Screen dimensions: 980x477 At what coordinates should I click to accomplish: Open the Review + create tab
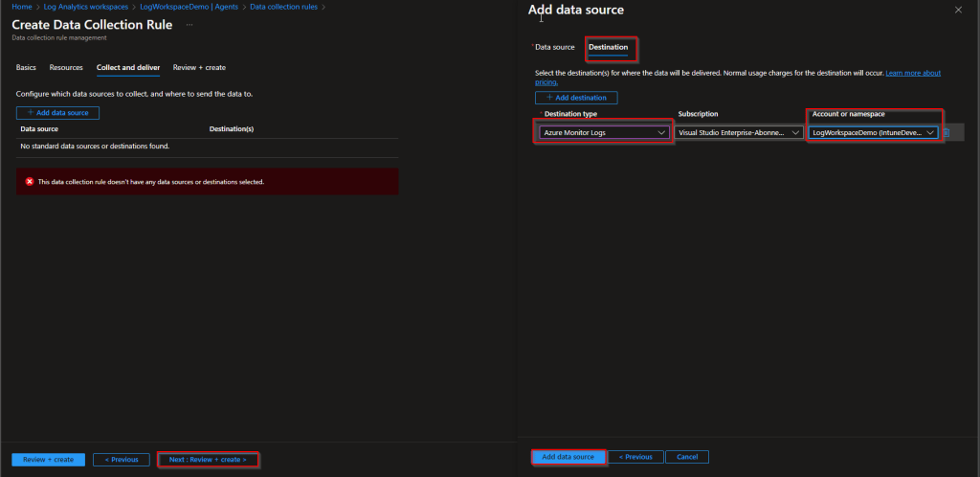(x=199, y=67)
